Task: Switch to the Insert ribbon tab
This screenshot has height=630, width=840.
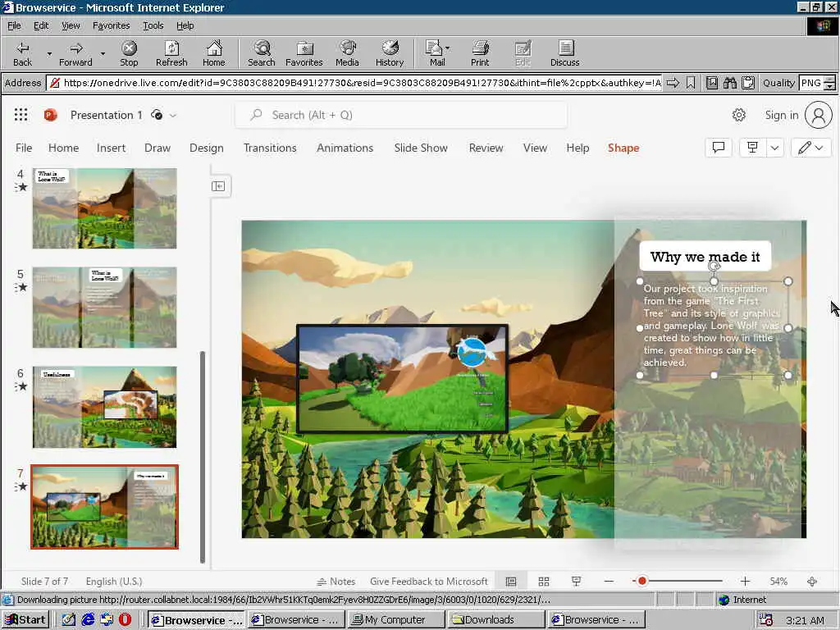Action: 111,148
